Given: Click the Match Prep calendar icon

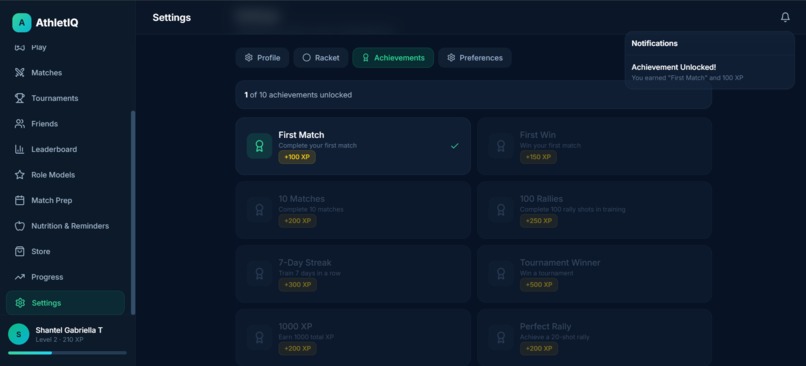Looking at the screenshot, I should tap(20, 200).
